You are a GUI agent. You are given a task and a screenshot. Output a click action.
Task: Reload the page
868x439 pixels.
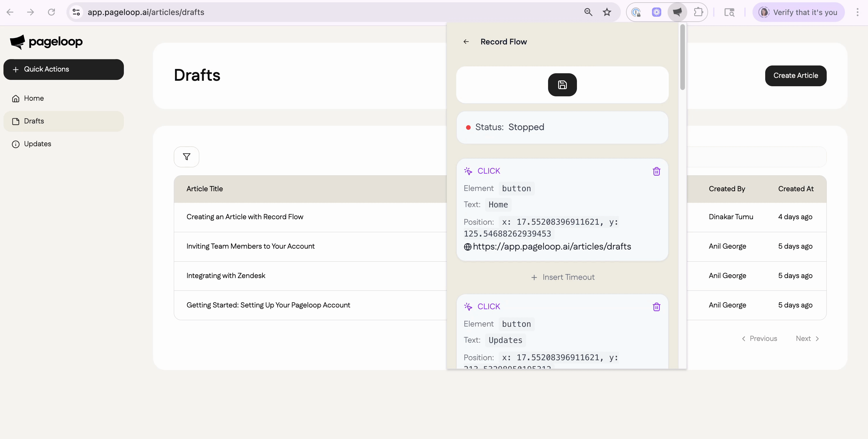tap(51, 12)
